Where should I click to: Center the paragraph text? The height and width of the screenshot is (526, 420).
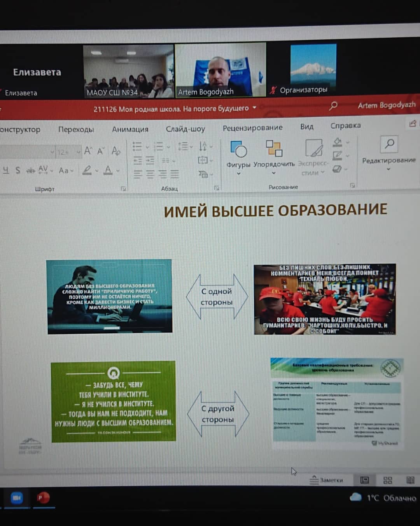tap(150, 174)
